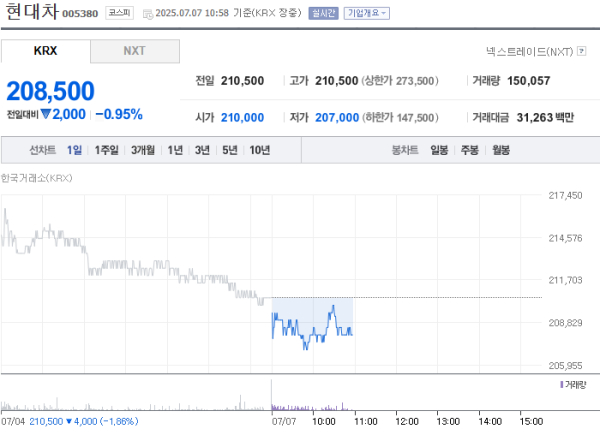This screenshot has width=600, height=441.
Task: Click the 고가 value 210,500
Action: click(x=336, y=81)
